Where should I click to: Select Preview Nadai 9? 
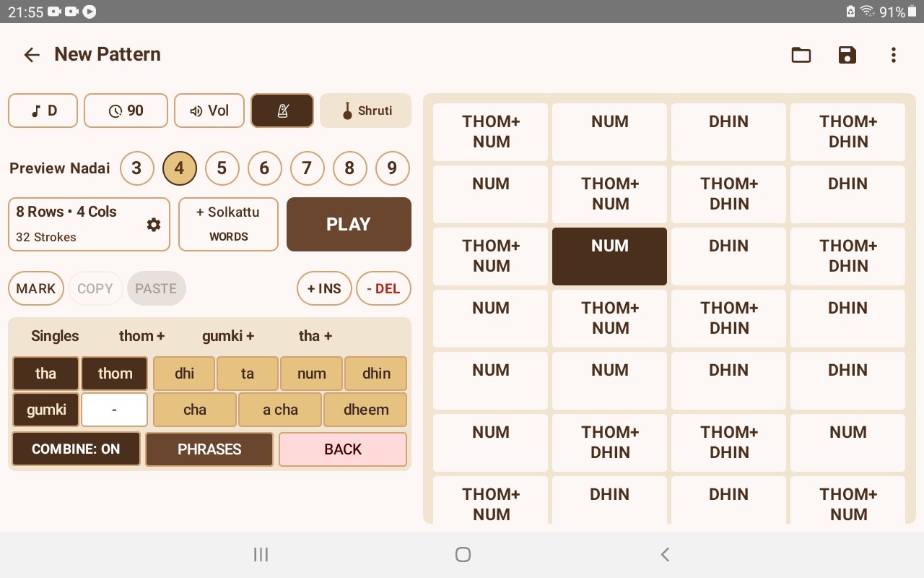[392, 168]
